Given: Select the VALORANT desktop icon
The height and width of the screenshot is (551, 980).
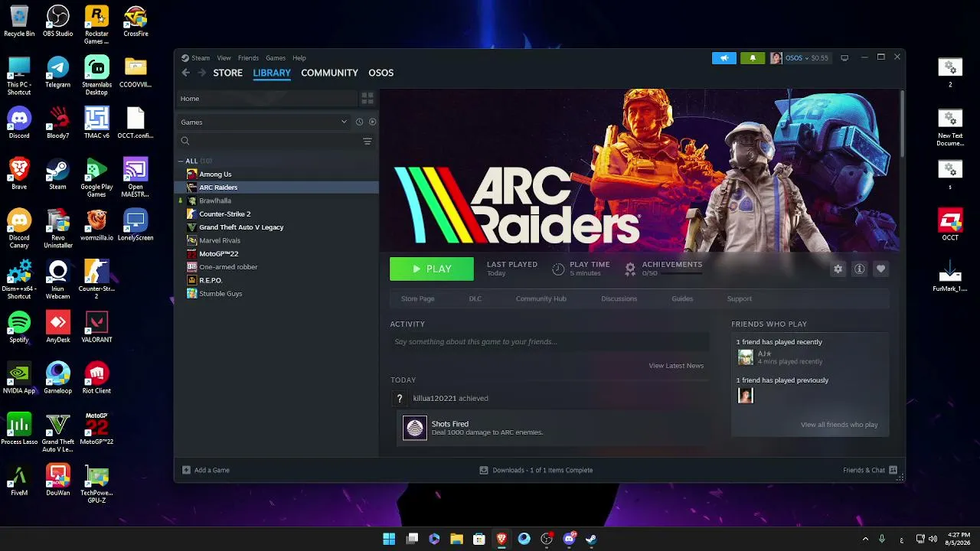Looking at the screenshot, I should coord(96,327).
